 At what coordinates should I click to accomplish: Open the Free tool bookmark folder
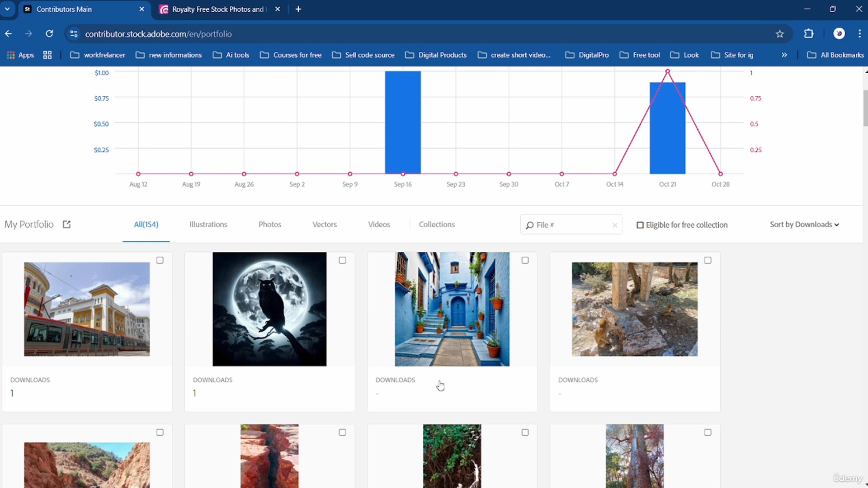640,55
